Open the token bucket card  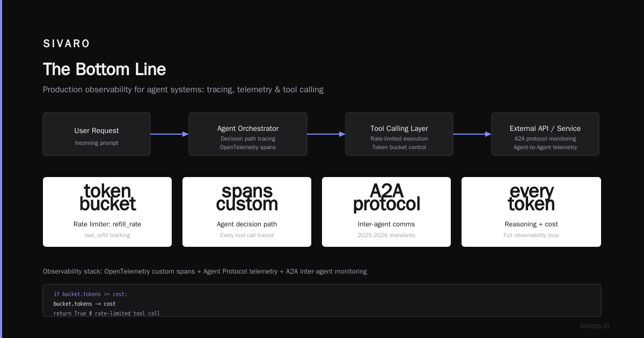(107, 212)
